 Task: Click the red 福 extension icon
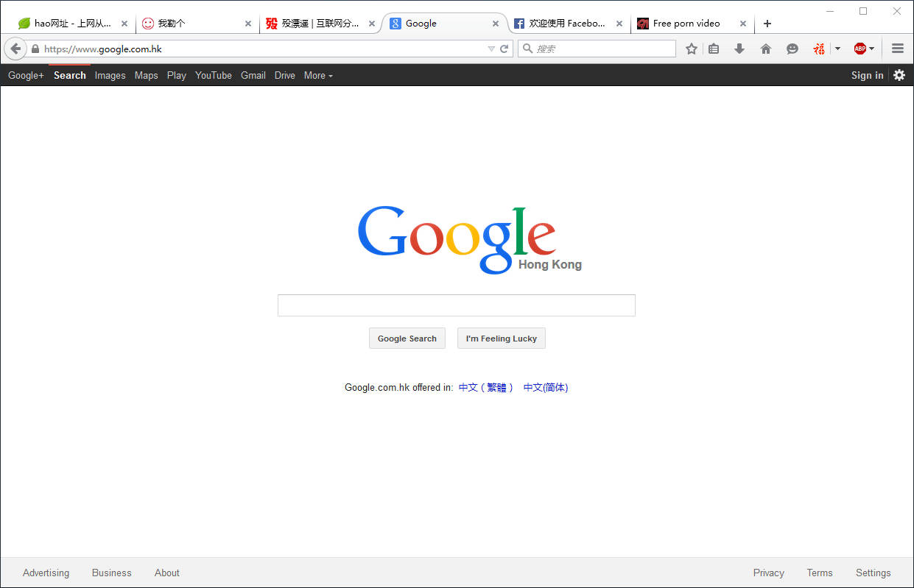pyautogui.click(x=819, y=49)
